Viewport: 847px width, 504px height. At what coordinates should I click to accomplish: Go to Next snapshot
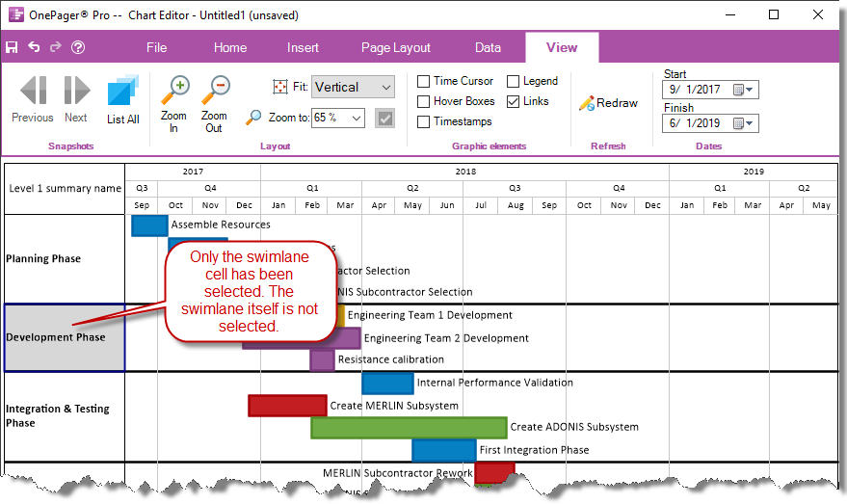(77, 100)
